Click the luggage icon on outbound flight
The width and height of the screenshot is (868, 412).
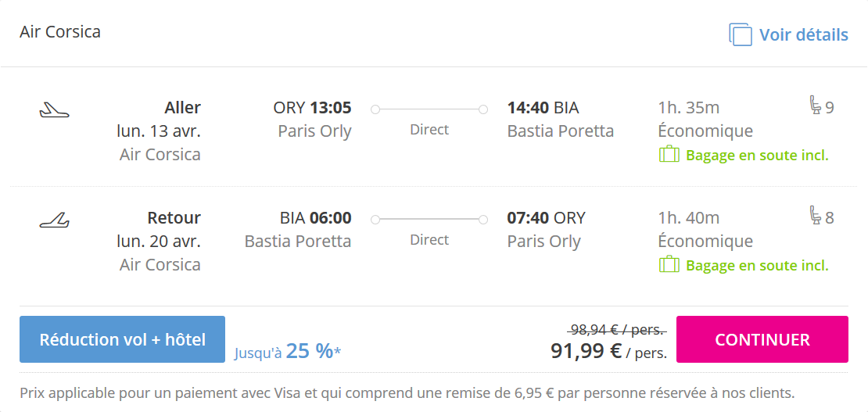point(669,155)
